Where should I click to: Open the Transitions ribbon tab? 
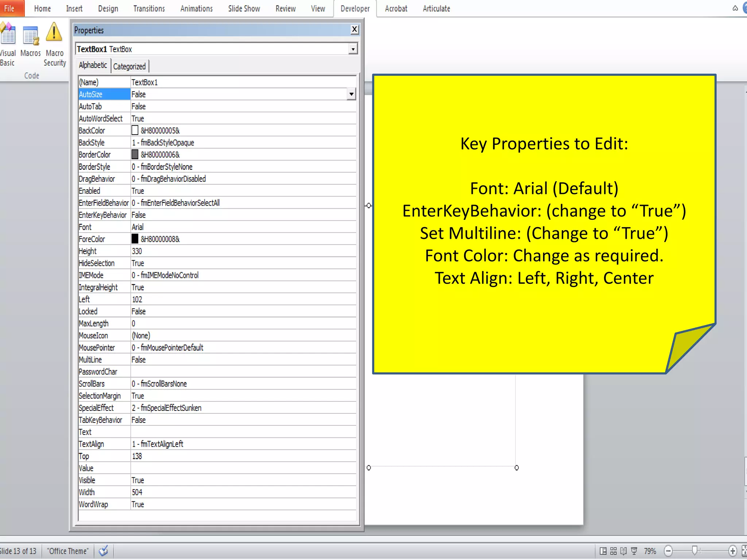pyautogui.click(x=149, y=8)
